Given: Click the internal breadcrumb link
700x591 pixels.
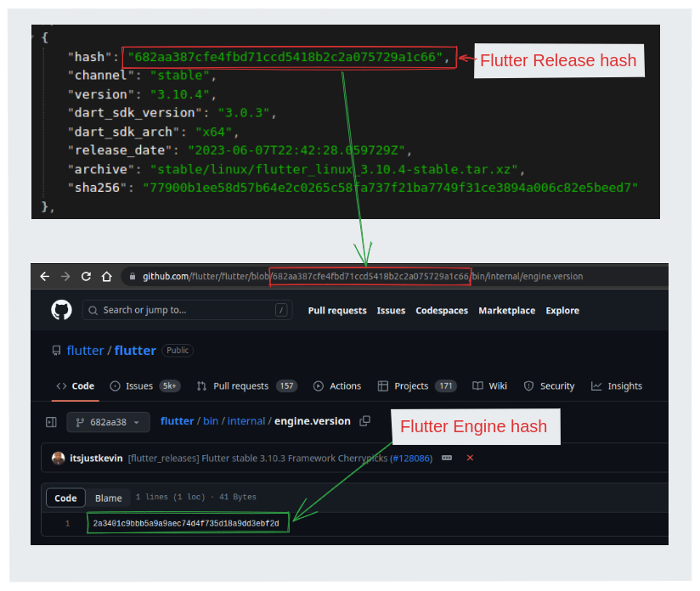Looking at the screenshot, I should point(246,421).
